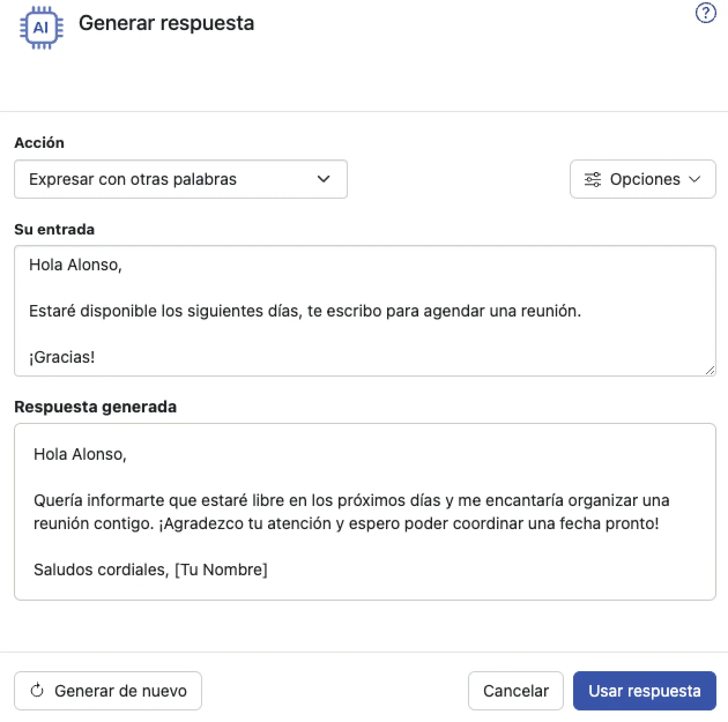Click the resize handle of the input textarea
Image resolution: width=728 pixels, height=722 pixels.
710,371
